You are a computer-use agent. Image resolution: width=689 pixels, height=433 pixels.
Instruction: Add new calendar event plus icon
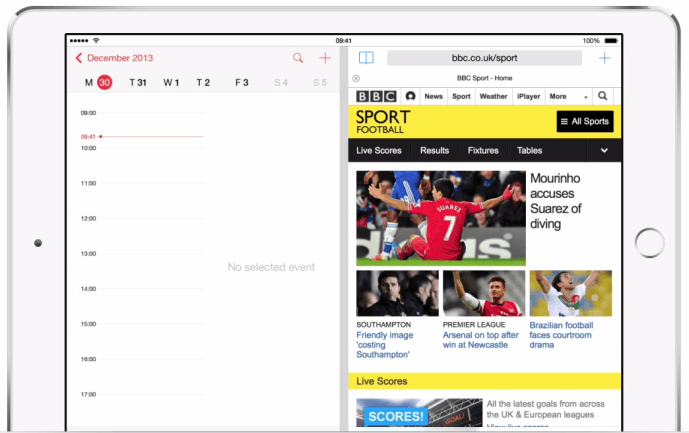pos(325,58)
